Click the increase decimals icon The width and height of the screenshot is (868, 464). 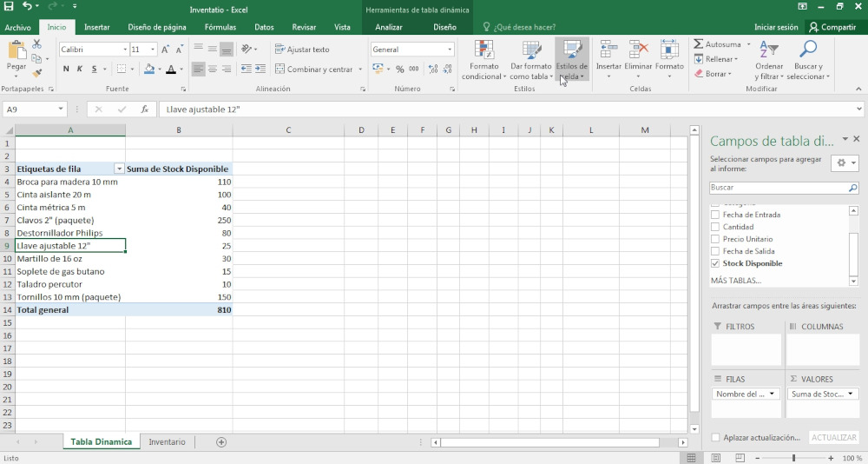click(x=433, y=70)
